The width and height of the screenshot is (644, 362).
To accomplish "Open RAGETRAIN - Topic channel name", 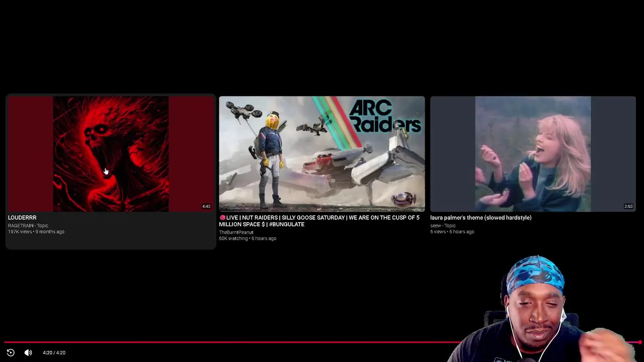I will 28,226.
